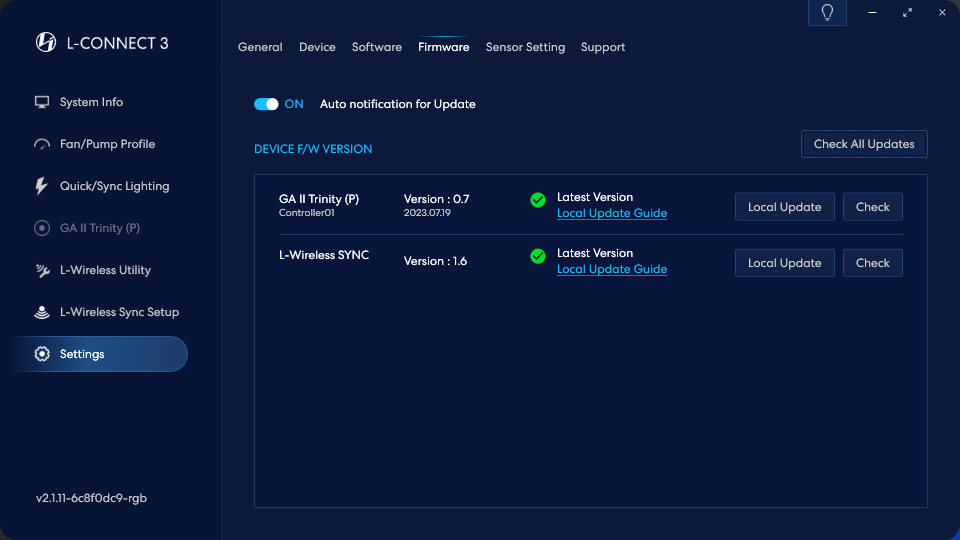
Task: Open Local Update Guide for GA II Trinity
Action: click(612, 213)
